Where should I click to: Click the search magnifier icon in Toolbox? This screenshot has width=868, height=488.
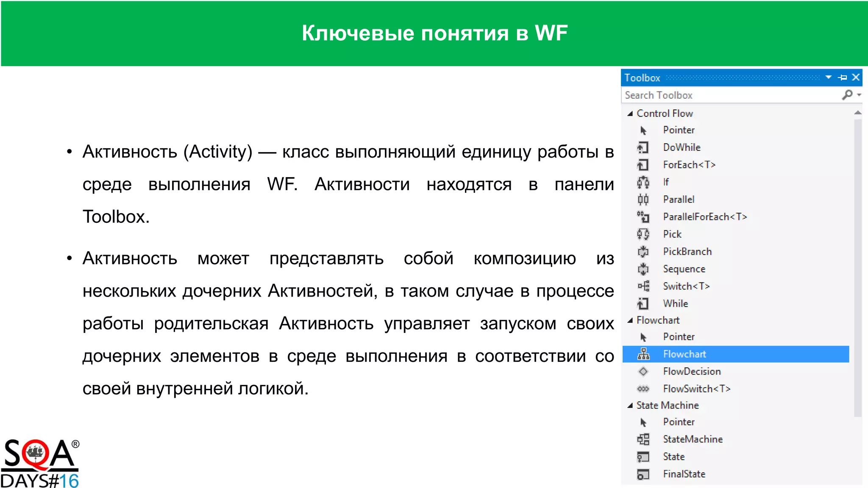tap(847, 95)
